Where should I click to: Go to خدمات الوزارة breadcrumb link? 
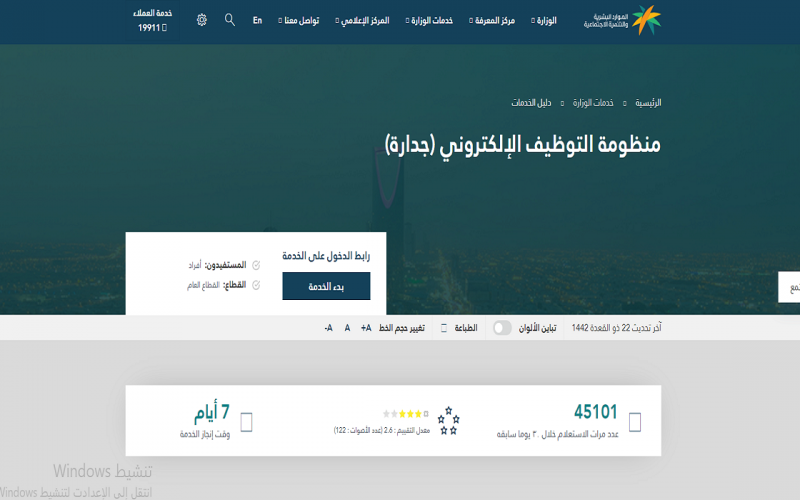pos(593,103)
